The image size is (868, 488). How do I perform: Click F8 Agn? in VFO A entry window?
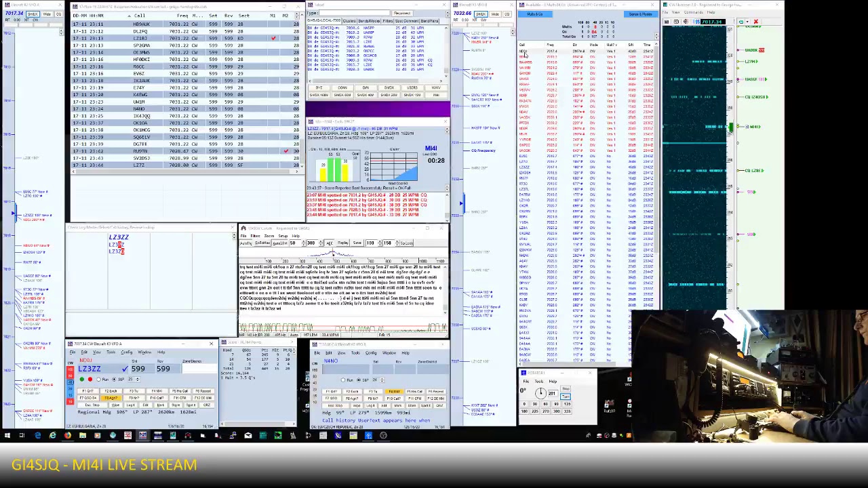[x=111, y=398]
